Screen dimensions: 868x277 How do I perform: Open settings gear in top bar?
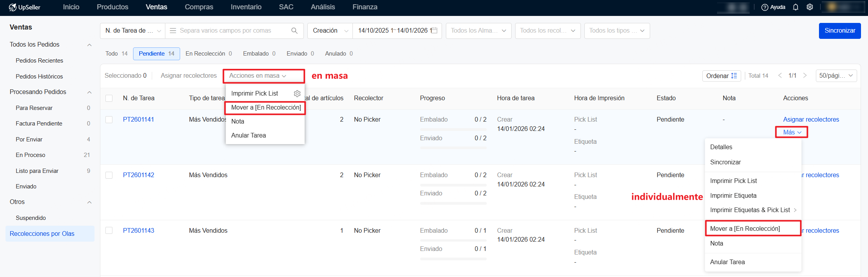coord(810,7)
